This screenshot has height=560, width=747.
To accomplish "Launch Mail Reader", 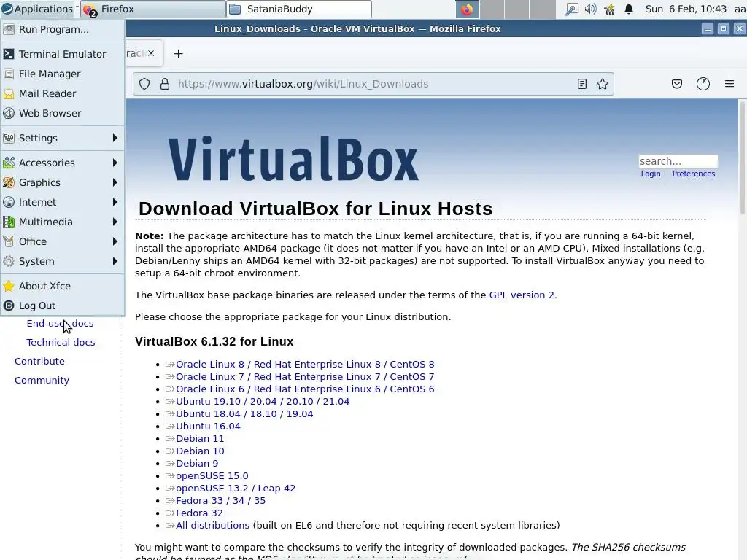I will (x=63, y=94).
